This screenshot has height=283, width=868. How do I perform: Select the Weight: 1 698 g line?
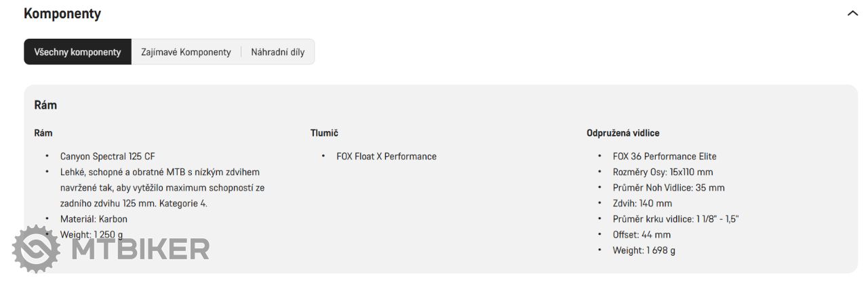point(644,250)
